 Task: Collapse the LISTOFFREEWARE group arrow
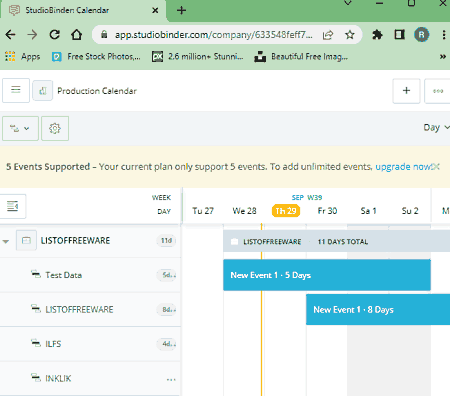click(x=6, y=241)
